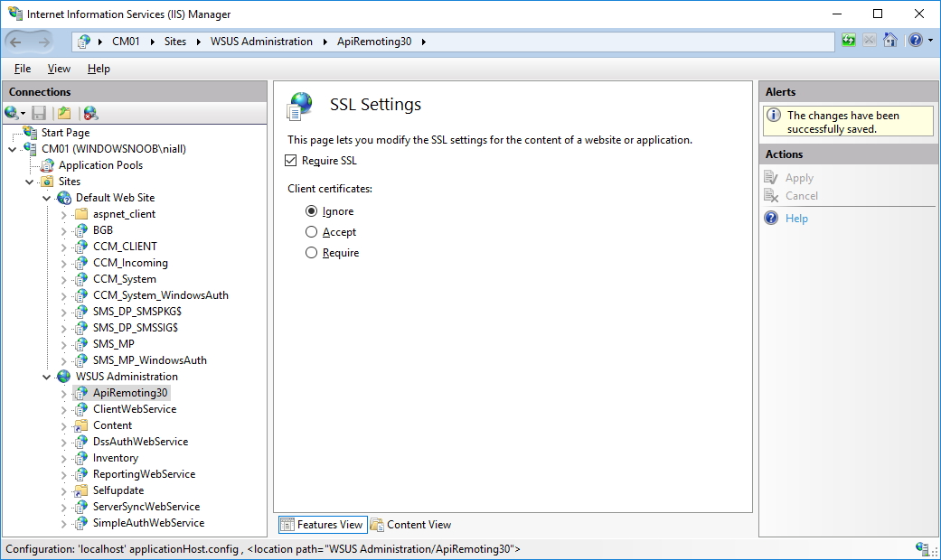Click the Default Web Site globe icon
941x560 pixels.
(64, 198)
